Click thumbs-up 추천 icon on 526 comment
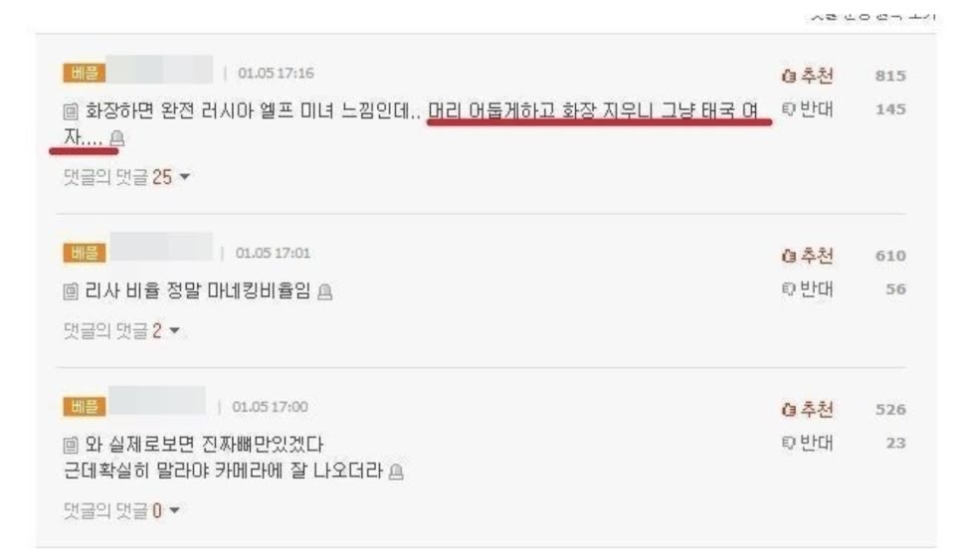This screenshot has height=560, width=955. (x=789, y=410)
